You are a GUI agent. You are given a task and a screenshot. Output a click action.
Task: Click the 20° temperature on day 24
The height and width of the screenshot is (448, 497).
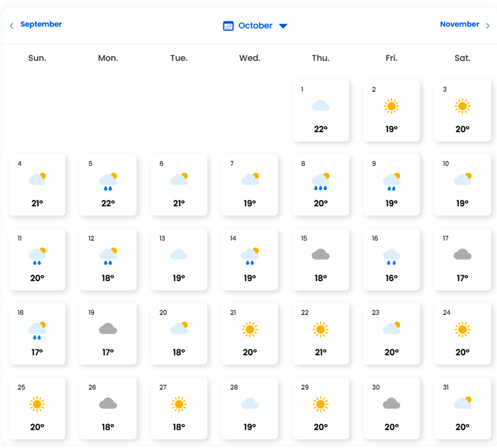(x=463, y=352)
